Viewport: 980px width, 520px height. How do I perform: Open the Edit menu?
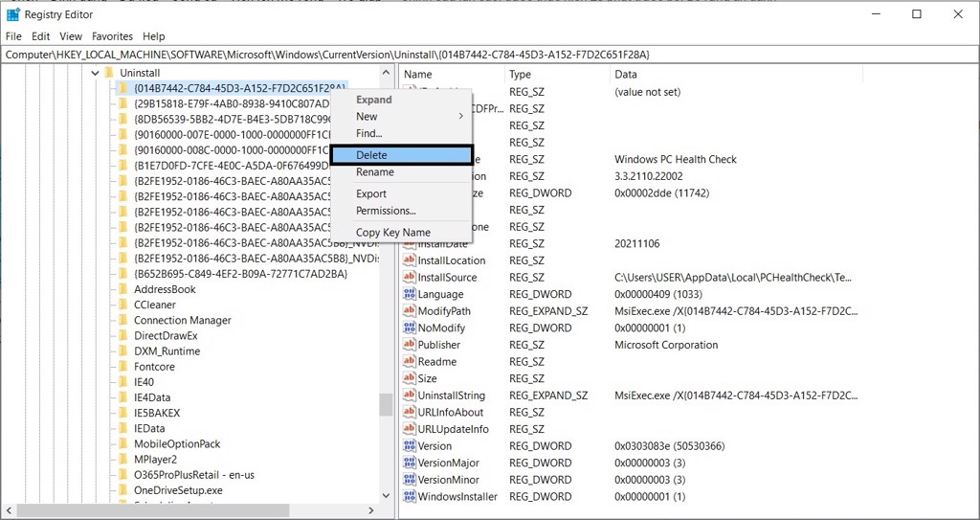[40, 36]
